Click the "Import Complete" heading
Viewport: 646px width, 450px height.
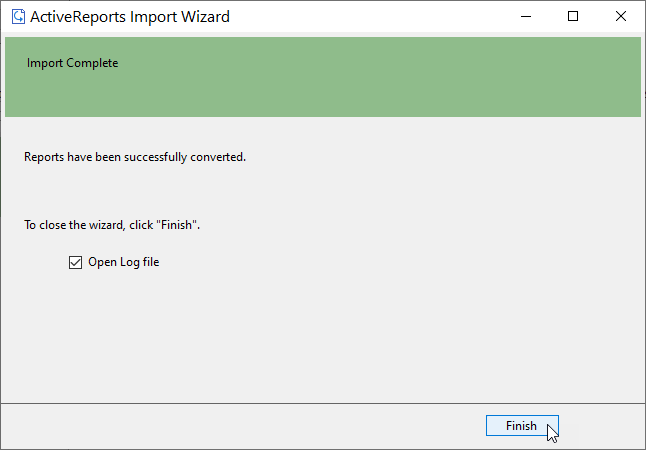[x=73, y=63]
